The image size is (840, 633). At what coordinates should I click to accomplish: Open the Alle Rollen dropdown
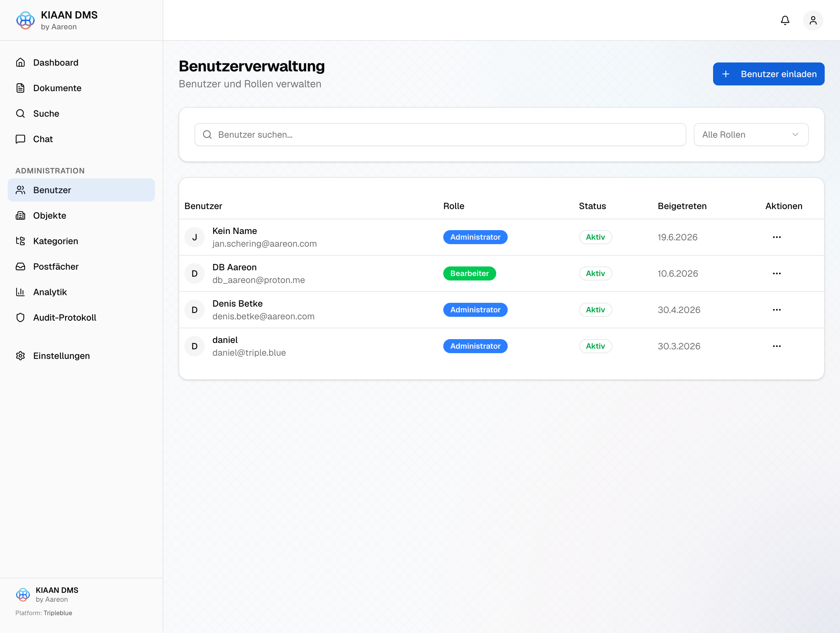(751, 134)
